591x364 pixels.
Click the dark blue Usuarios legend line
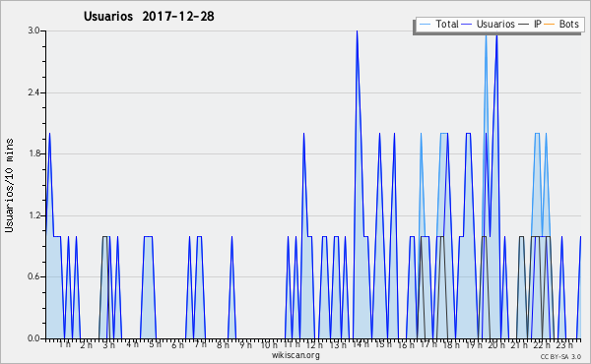[467, 25]
